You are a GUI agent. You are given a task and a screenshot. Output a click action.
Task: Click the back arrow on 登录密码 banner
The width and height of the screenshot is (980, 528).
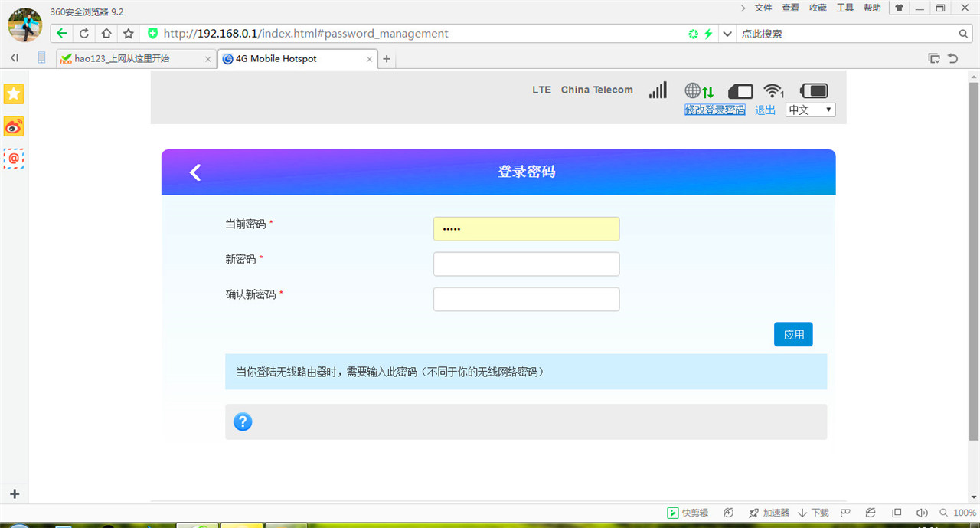point(194,172)
